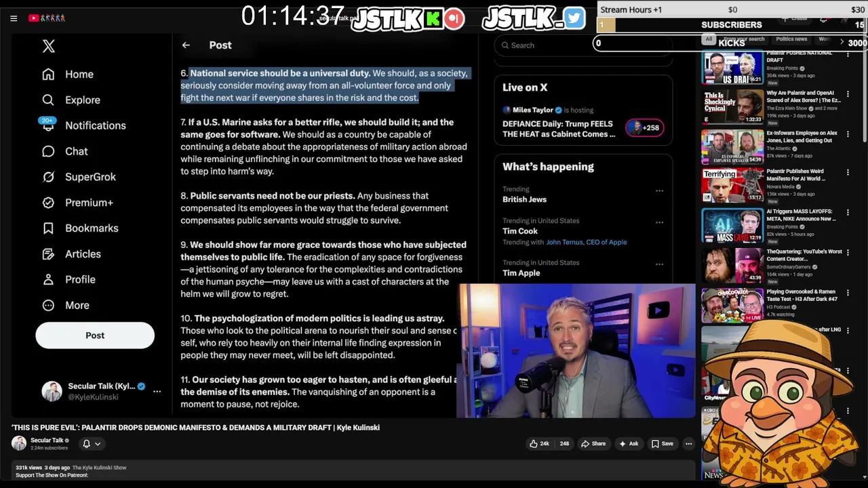Open the Tim Cook trending topic
Image resolution: width=868 pixels, height=488 pixels.
tap(520, 231)
